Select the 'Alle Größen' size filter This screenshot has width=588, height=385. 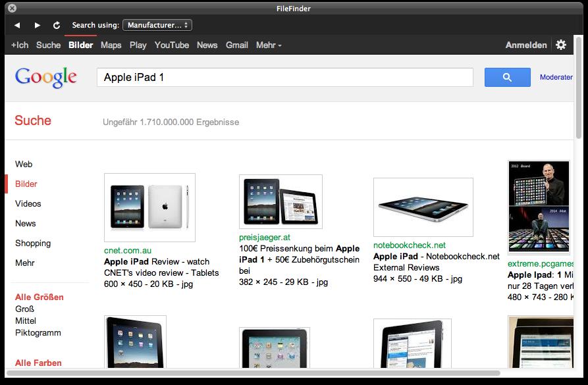(40, 297)
